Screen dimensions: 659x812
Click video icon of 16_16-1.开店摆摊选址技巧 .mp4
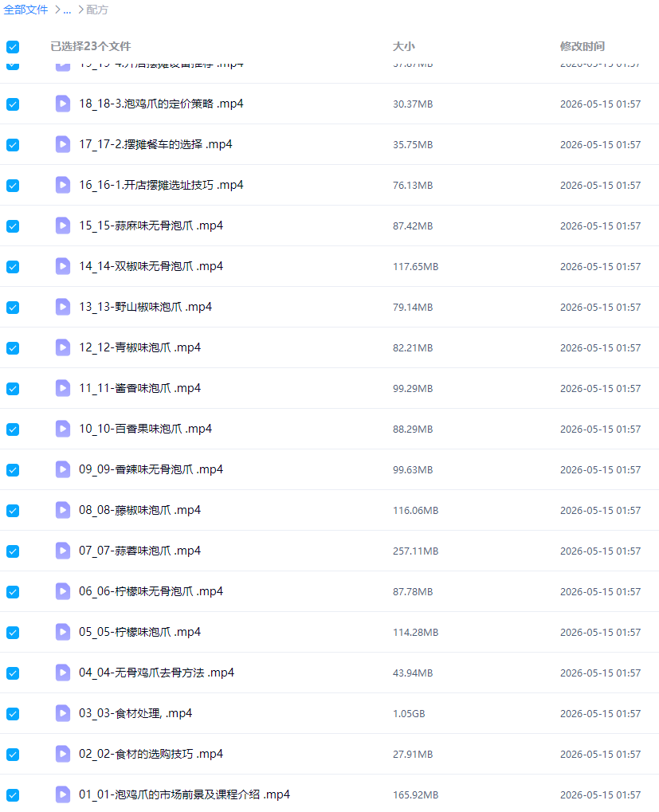(63, 186)
